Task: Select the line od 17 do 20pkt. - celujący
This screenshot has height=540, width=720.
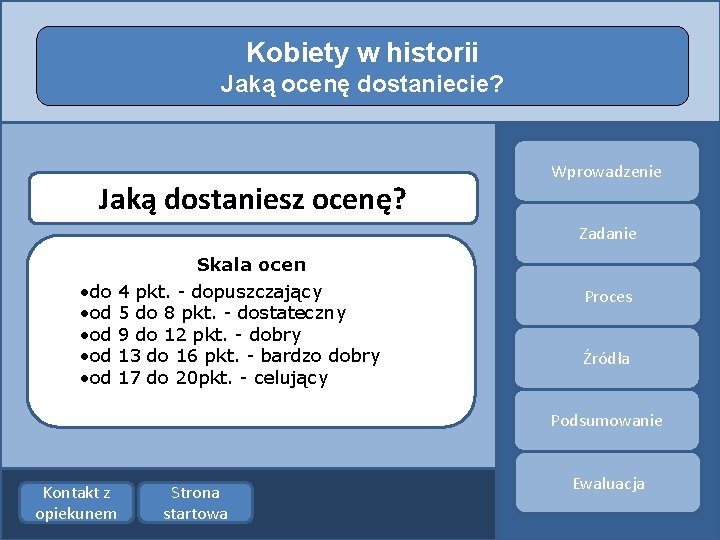Action: pos(204,378)
